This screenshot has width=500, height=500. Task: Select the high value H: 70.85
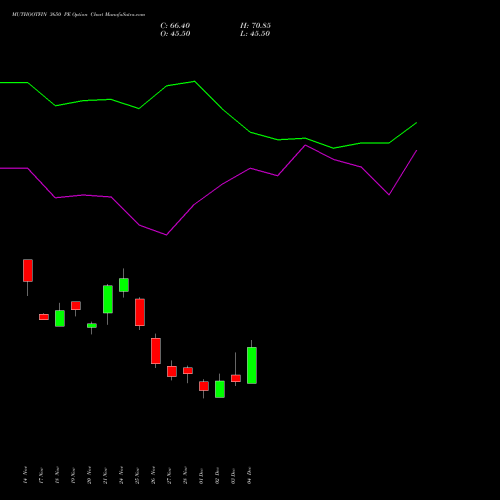tap(255, 26)
